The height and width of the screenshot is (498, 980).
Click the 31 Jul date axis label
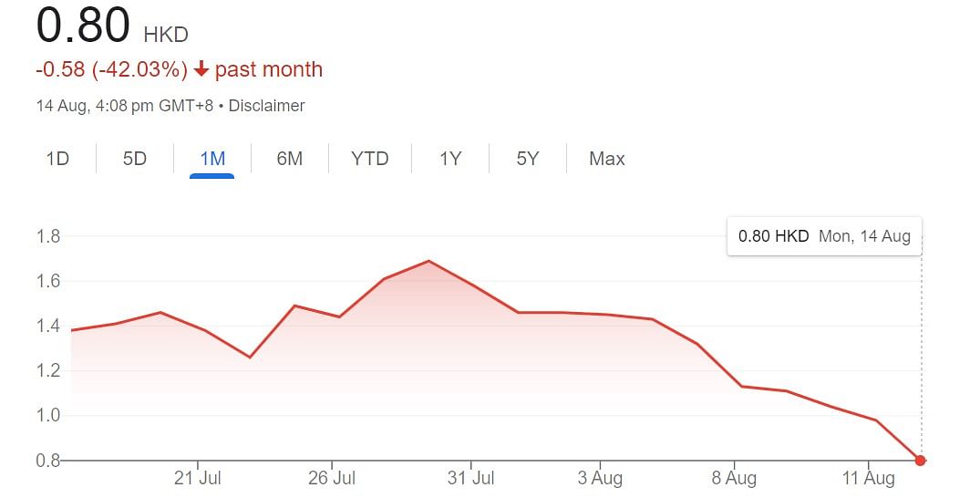(x=470, y=479)
